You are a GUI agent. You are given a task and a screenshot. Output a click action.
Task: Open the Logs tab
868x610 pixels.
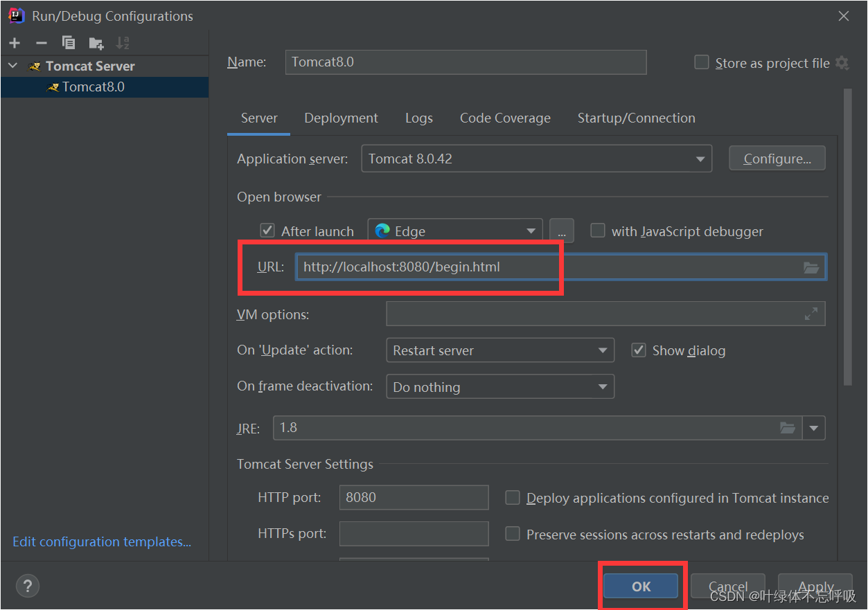419,118
